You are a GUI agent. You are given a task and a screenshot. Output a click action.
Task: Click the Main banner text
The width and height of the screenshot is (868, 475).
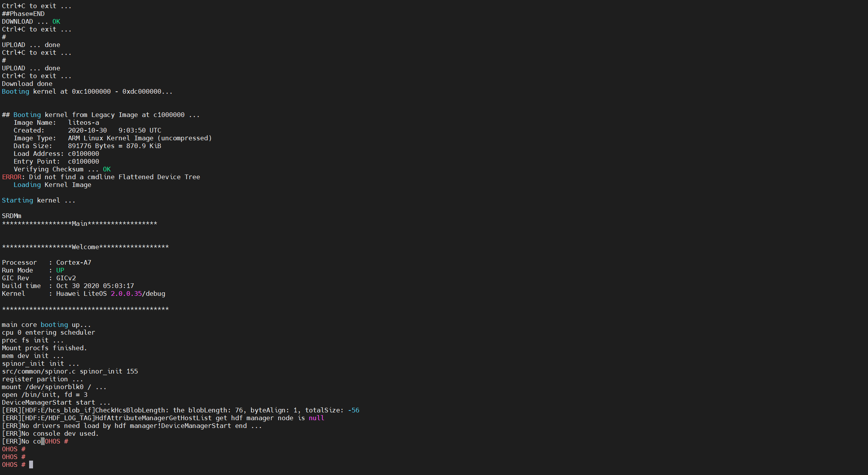(80, 224)
